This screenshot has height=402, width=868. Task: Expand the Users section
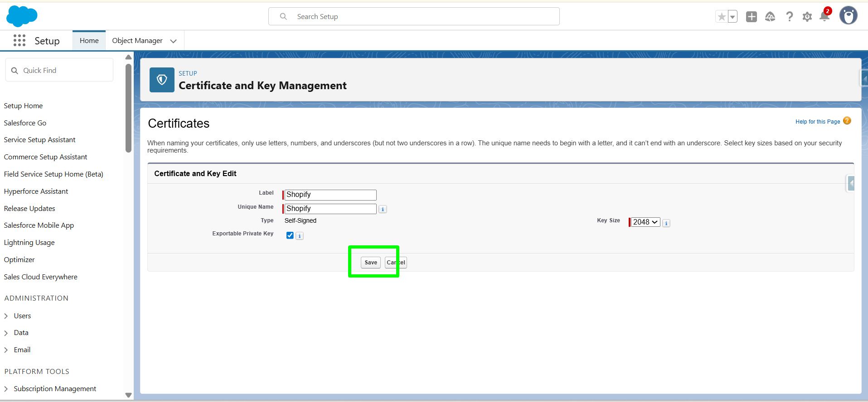pyautogui.click(x=6, y=316)
